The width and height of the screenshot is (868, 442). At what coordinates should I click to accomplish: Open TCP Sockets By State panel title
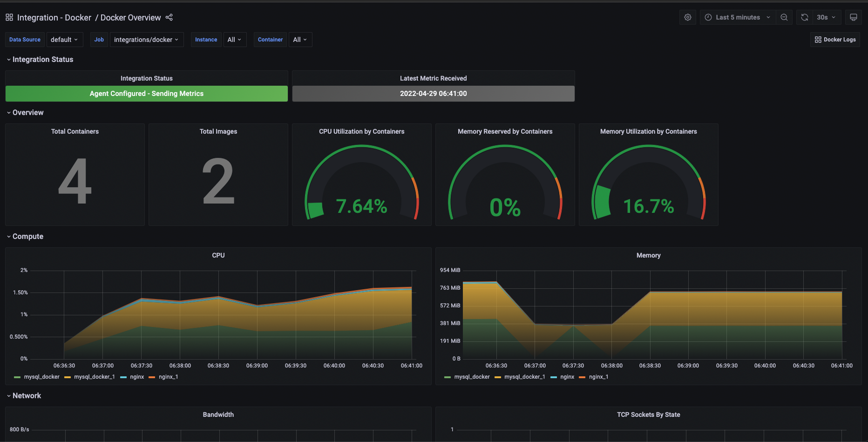click(x=649, y=415)
